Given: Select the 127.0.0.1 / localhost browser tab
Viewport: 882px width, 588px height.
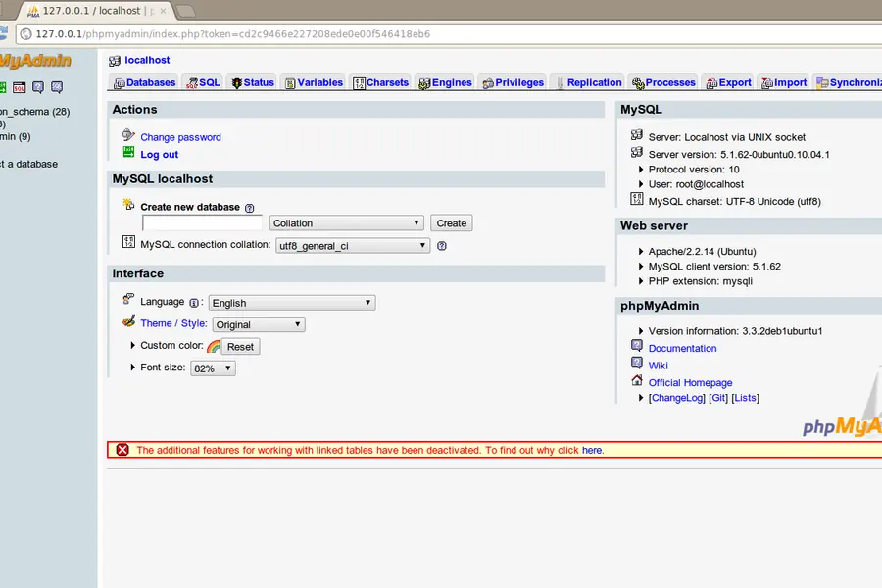Looking at the screenshot, I should [97, 11].
